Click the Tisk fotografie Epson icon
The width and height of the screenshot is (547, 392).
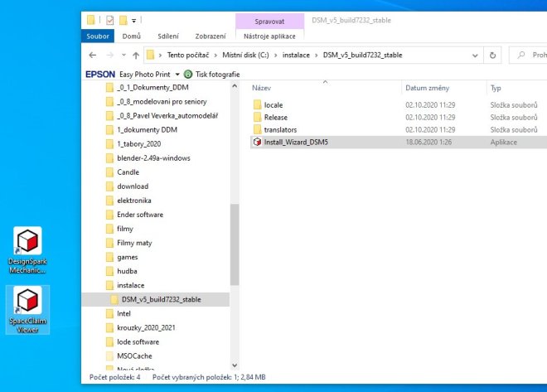click(188, 74)
